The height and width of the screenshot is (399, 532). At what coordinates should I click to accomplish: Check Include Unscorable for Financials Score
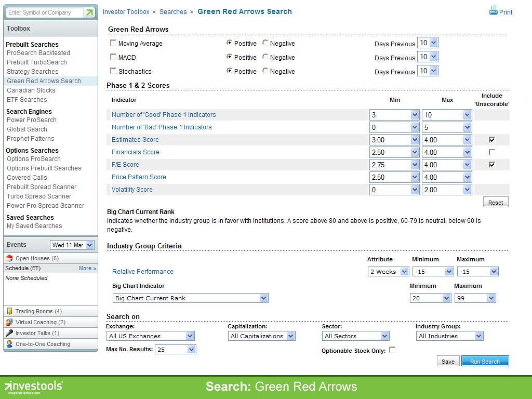click(x=492, y=152)
